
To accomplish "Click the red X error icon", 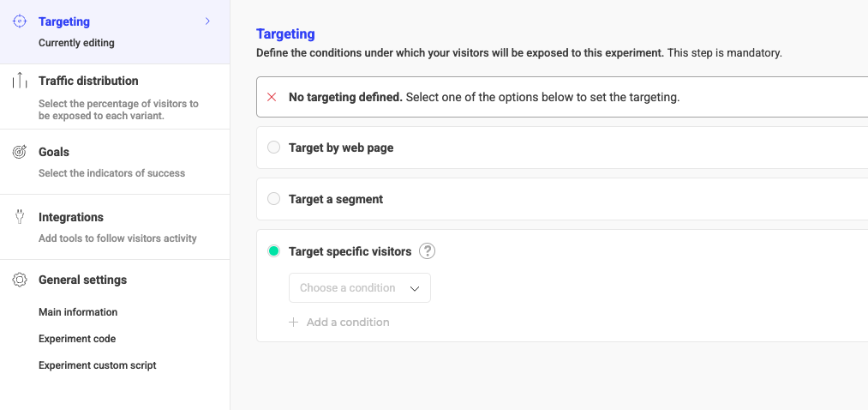I will (272, 97).
